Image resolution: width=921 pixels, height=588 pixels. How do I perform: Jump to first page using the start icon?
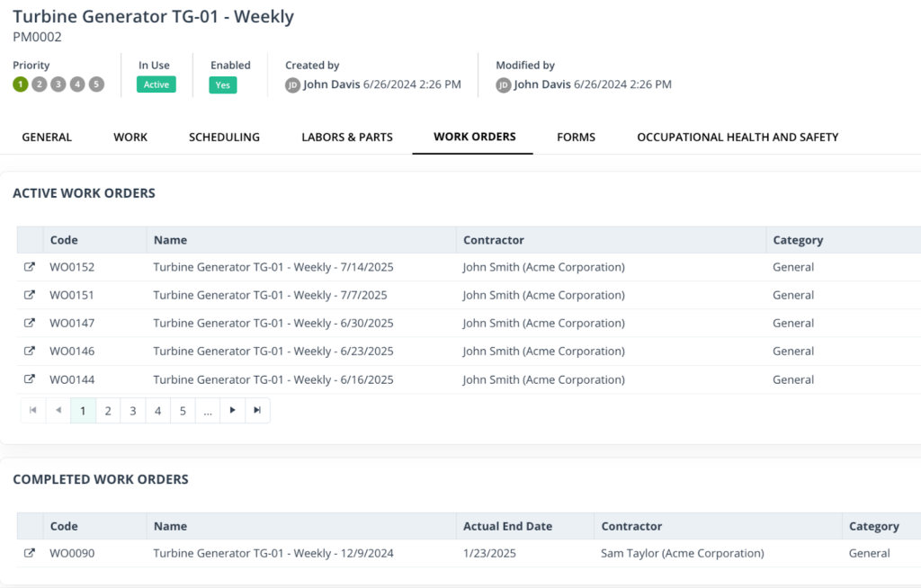point(32,410)
